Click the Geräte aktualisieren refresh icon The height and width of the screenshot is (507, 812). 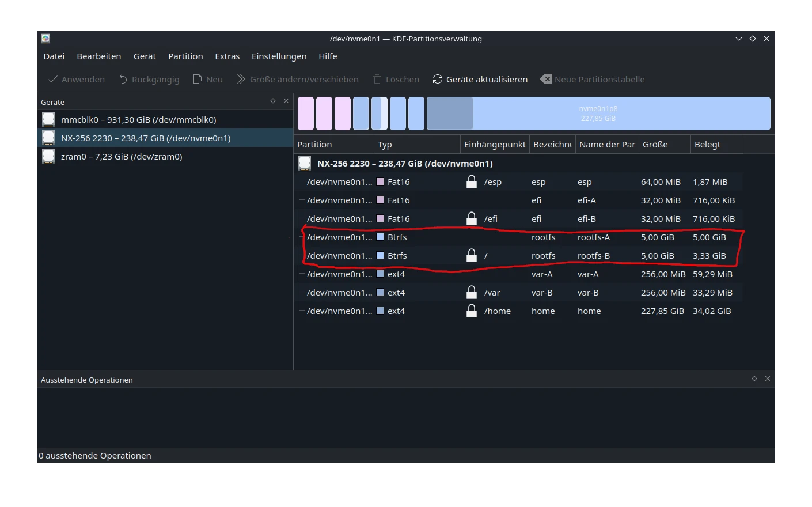[437, 79]
